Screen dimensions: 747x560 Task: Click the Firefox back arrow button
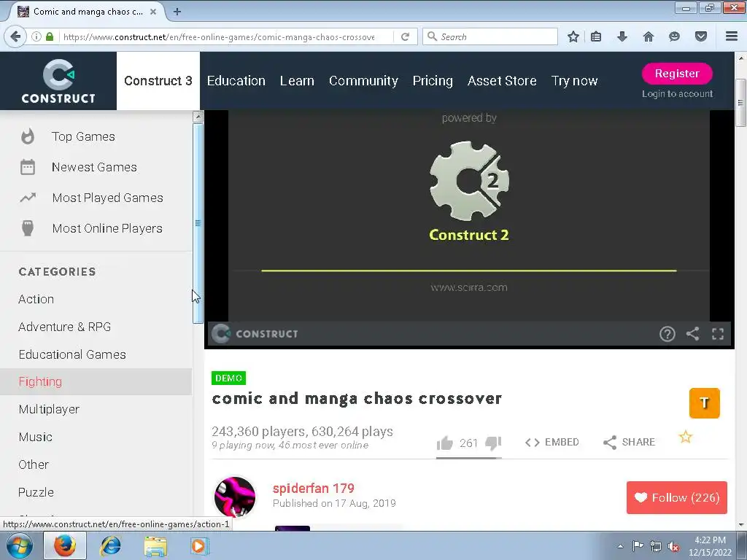click(16, 36)
